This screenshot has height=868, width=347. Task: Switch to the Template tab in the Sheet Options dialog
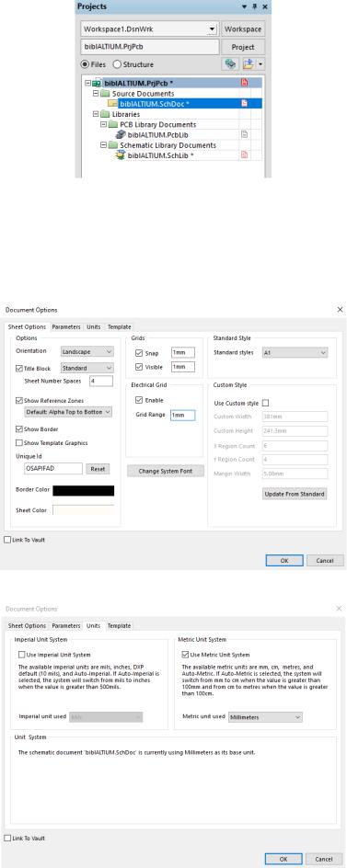click(119, 327)
